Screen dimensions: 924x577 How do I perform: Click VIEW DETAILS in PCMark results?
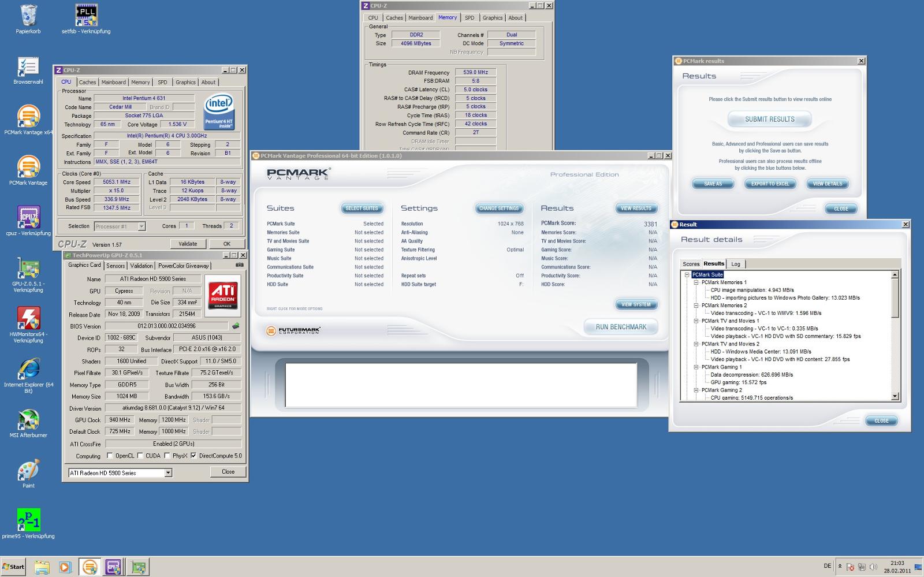click(x=828, y=184)
